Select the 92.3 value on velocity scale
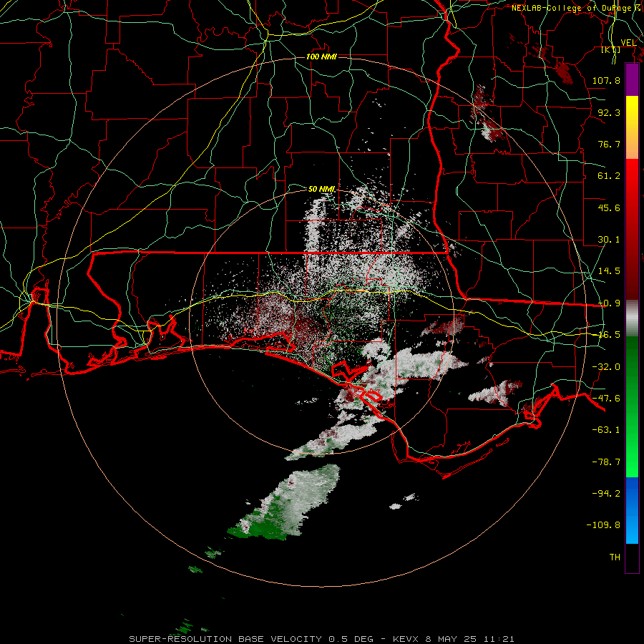 coord(609,112)
